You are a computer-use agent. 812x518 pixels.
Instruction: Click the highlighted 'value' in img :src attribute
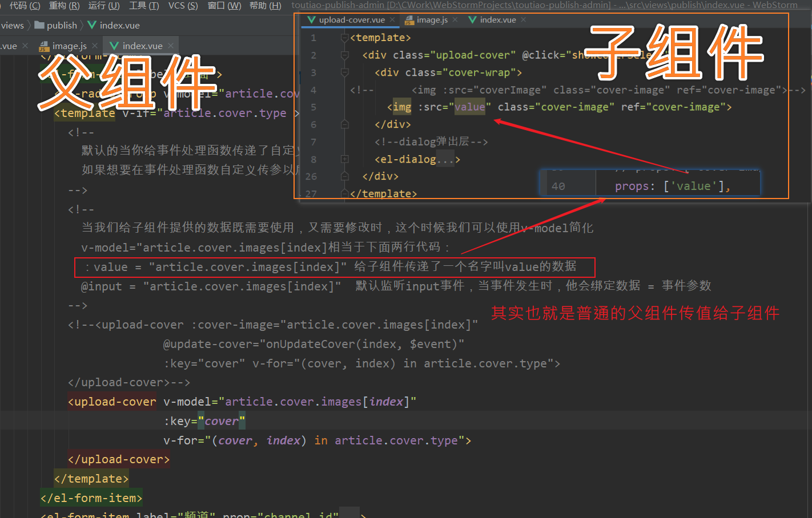(470, 107)
